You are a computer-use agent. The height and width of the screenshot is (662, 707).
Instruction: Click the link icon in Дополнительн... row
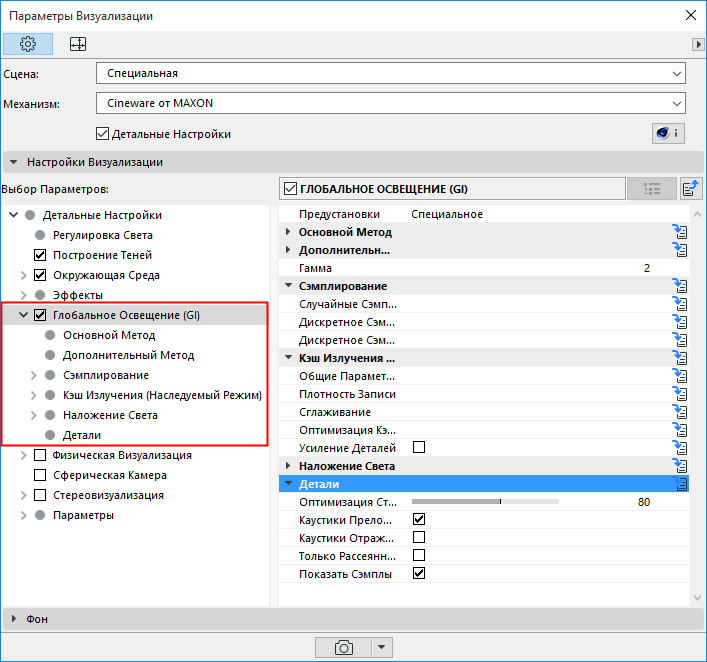[x=680, y=250]
